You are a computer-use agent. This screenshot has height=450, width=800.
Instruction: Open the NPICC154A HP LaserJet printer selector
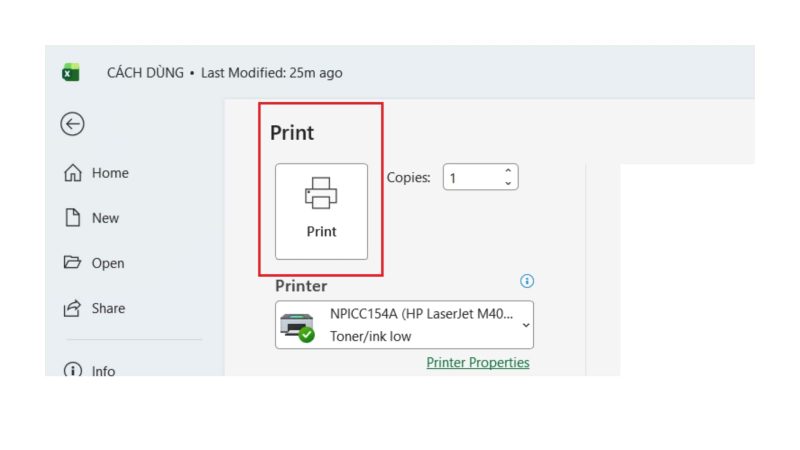point(405,325)
